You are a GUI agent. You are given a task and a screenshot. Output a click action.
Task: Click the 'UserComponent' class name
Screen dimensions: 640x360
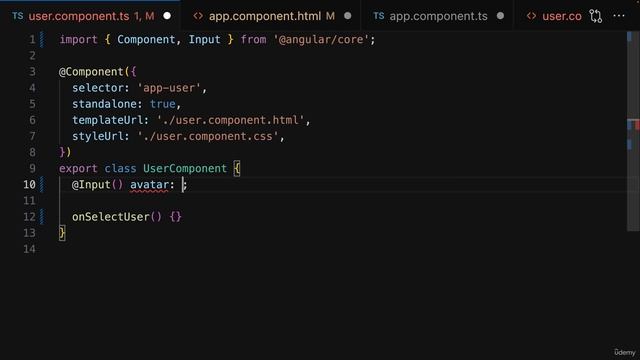[x=185, y=169]
